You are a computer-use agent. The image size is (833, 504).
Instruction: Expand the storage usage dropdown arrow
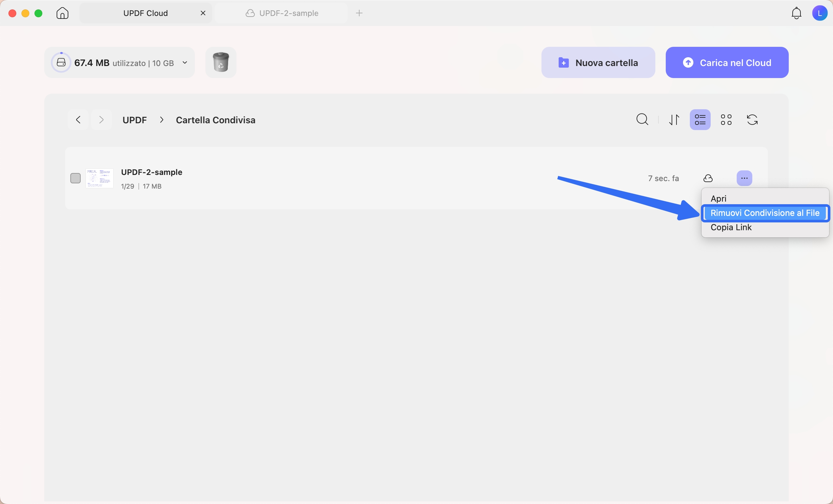point(185,62)
